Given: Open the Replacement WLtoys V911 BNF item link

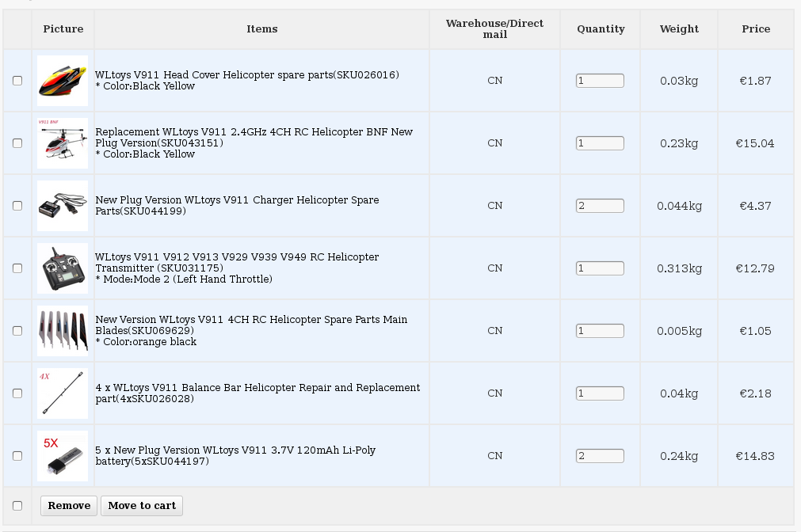Looking at the screenshot, I should pos(254,137).
